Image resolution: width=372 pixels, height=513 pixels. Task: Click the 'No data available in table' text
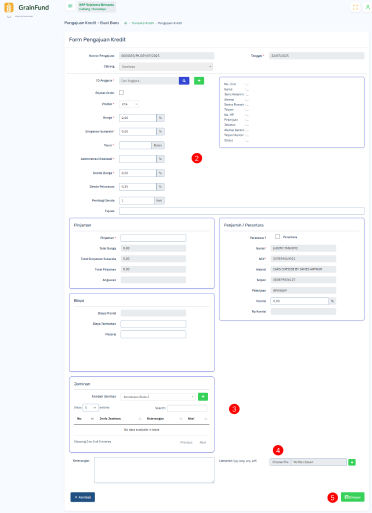[x=142, y=430]
